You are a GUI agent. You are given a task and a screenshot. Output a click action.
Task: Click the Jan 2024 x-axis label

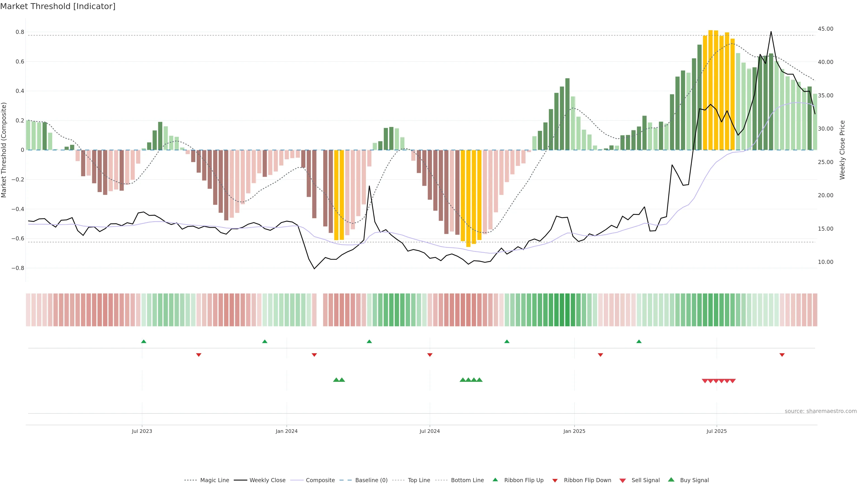(x=286, y=431)
